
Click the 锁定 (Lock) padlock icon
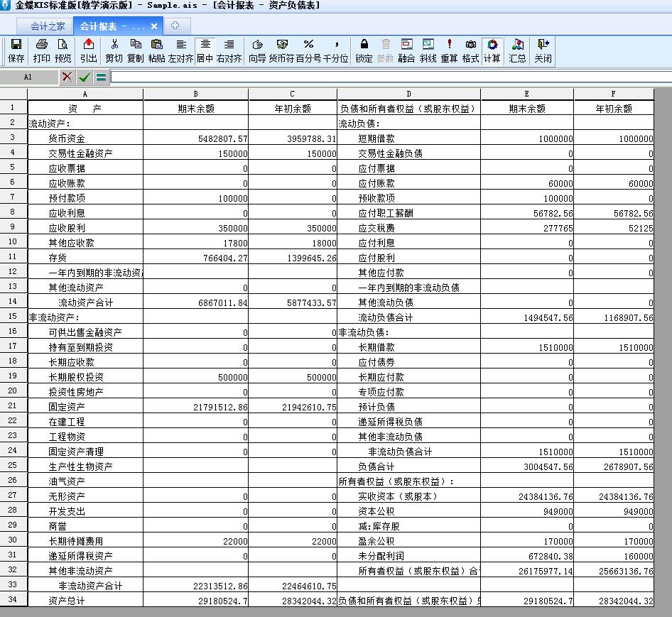click(364, 50)
